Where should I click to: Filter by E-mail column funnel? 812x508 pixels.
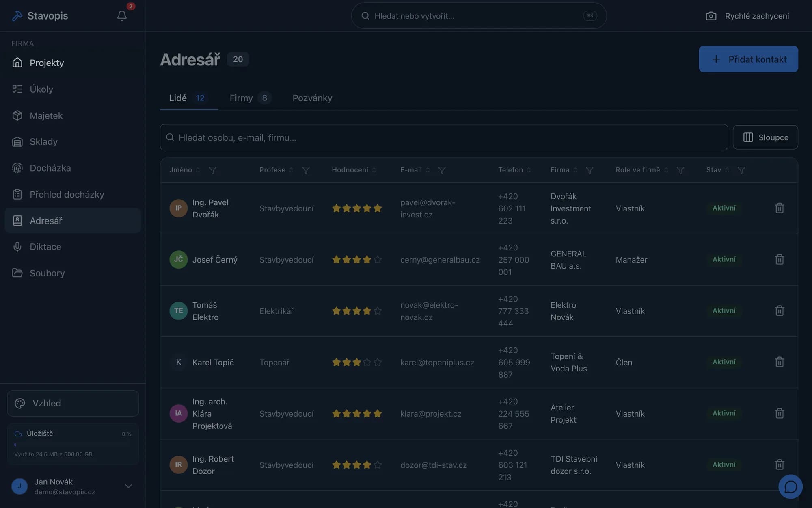point(442,170)
